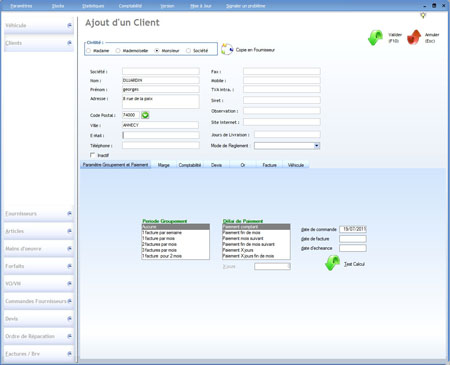The width and height of the screenshot is (450, 365).
Task: Click the green Valider arrow icon
Action: click(x=375, y=38)
